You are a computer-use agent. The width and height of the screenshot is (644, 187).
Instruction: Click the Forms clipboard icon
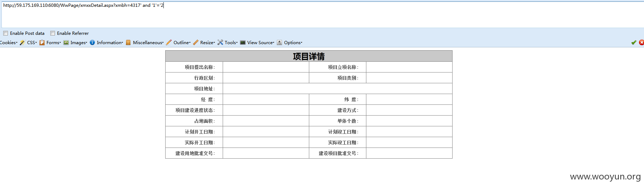(42, 43)
